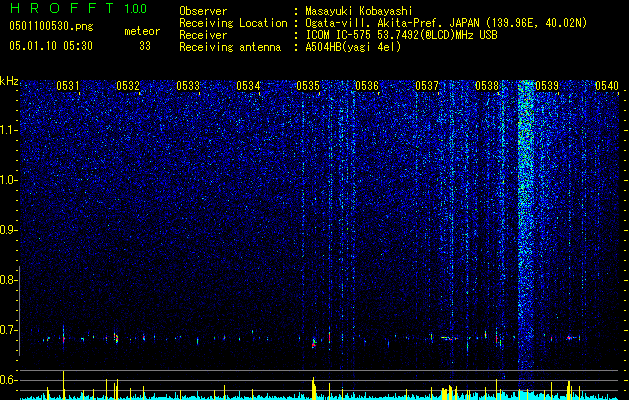Image resolution: width=629 pixels, height=400 pixels.
Task: Click the 0532 time marker
Action: tap(128, 85)
